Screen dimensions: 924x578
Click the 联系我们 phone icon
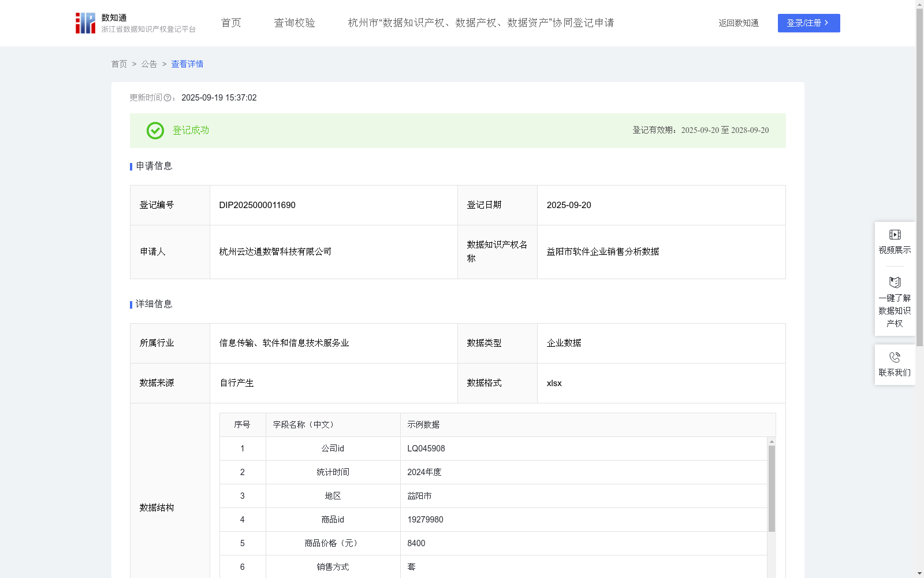[x=895, y=357]
